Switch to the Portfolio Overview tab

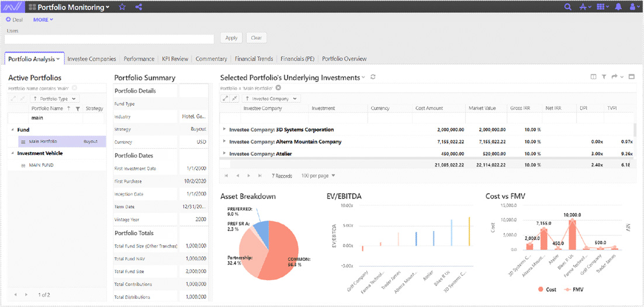click(344, 59)
